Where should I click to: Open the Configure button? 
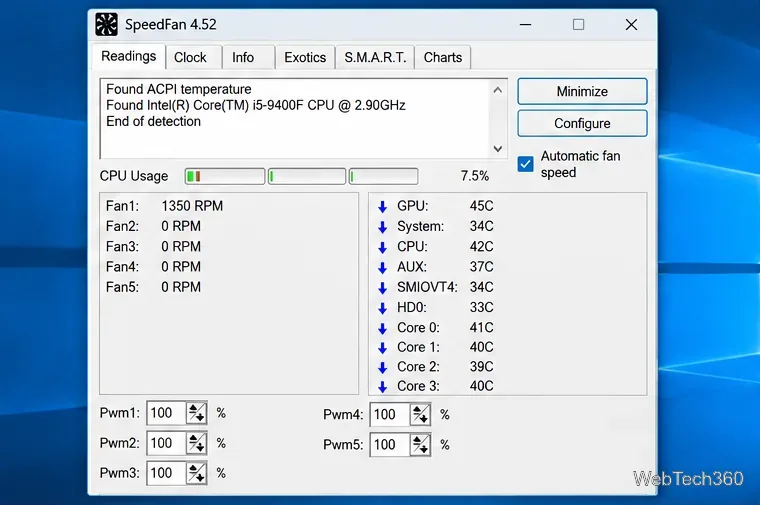click(582, 123)
